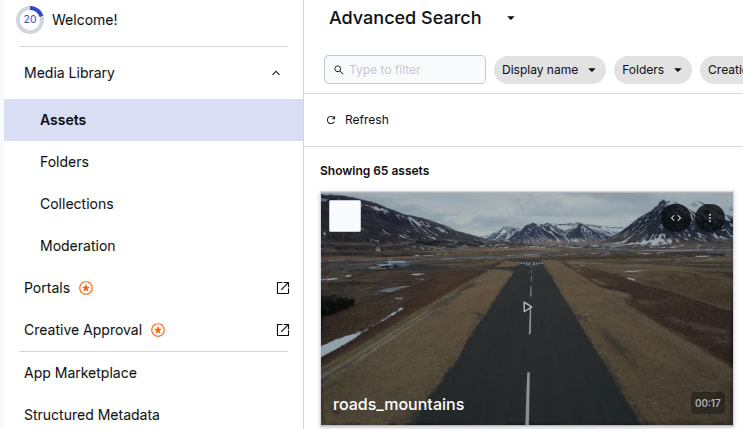The width and height of the screenshot is (743, 429).
Task: Click the embed code icon on roads_mountains
Action: click(x=676, y=217)
